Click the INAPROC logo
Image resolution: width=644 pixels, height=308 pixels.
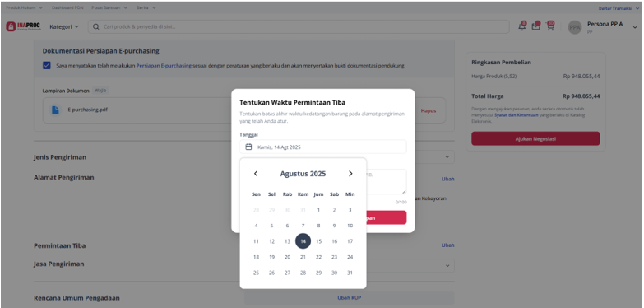point(23,26)
